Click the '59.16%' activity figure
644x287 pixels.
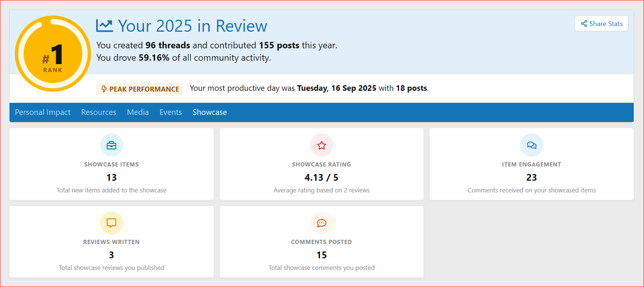154,58
